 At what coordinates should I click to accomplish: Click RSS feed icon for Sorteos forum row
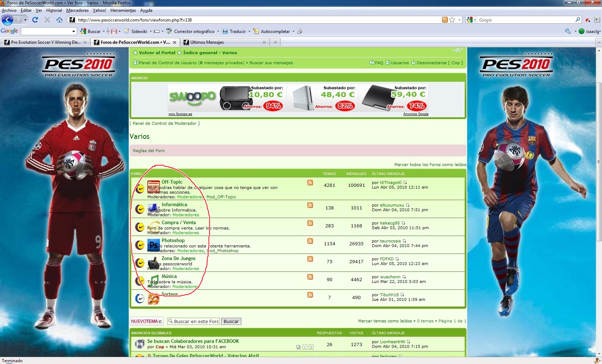click(x=310, y=295)
